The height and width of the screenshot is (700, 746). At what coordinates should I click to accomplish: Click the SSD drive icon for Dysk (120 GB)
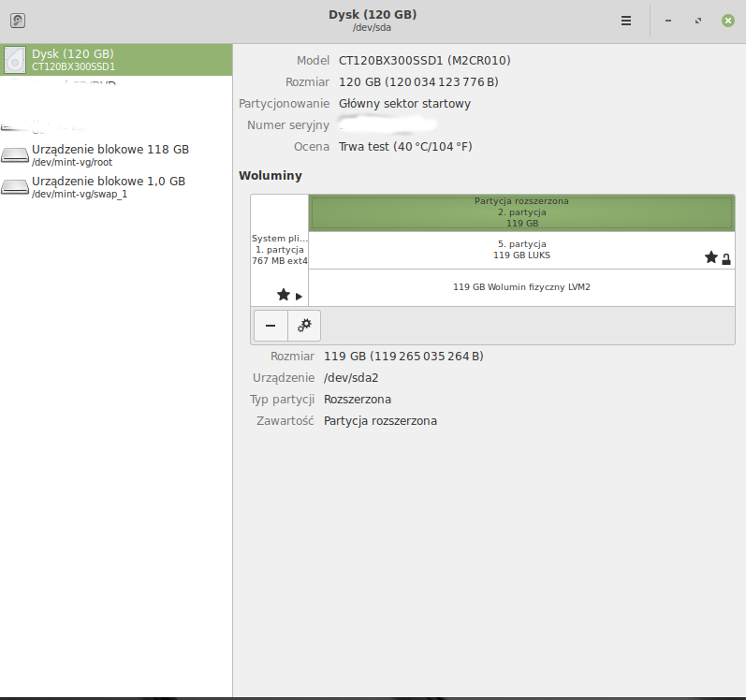(x=15, y=60)
